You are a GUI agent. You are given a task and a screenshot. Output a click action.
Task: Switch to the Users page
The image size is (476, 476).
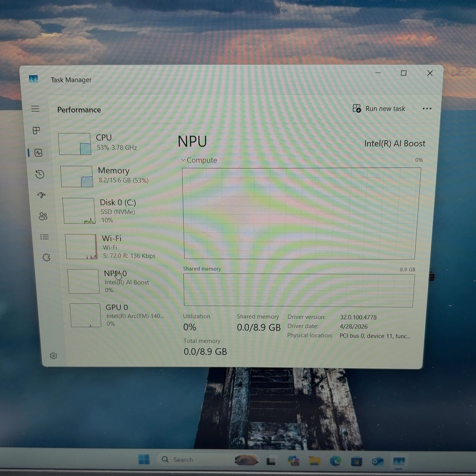[x=43, y=216]
